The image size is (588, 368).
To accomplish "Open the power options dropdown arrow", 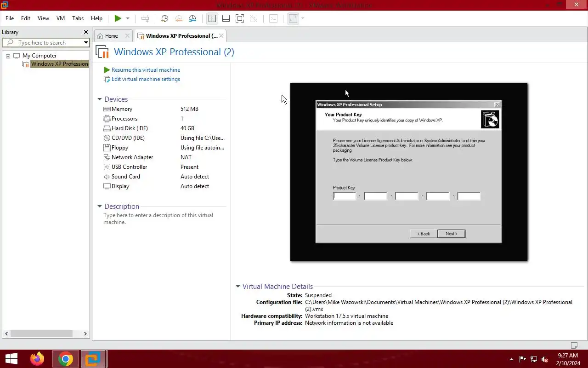I will 128,18.
